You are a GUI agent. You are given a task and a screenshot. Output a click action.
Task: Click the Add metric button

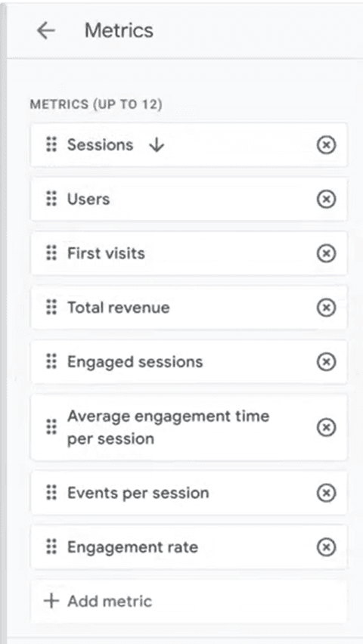(189, 601)
